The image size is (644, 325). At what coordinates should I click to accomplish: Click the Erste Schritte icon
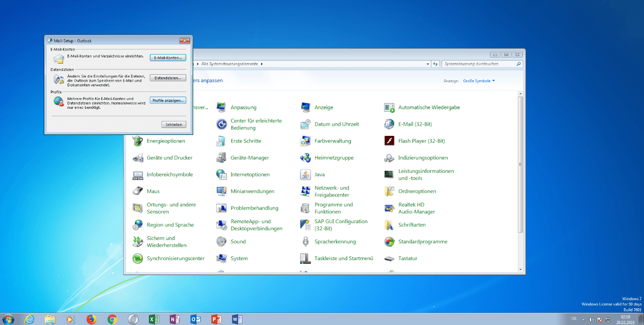pos(221,141)
